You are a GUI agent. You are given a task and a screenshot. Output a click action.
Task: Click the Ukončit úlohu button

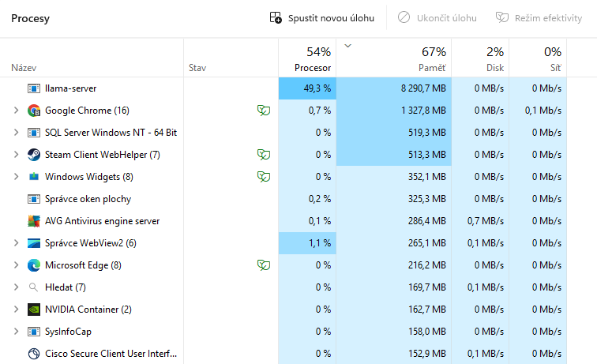[437, 18]
